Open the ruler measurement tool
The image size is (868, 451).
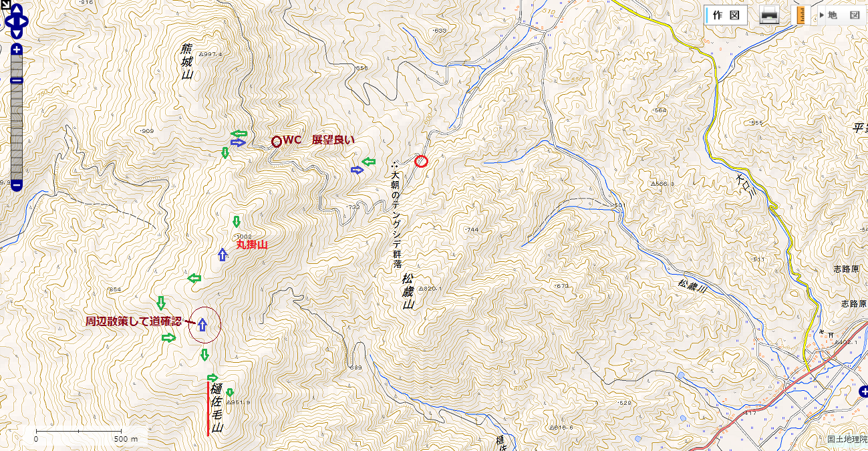(799, 15)
